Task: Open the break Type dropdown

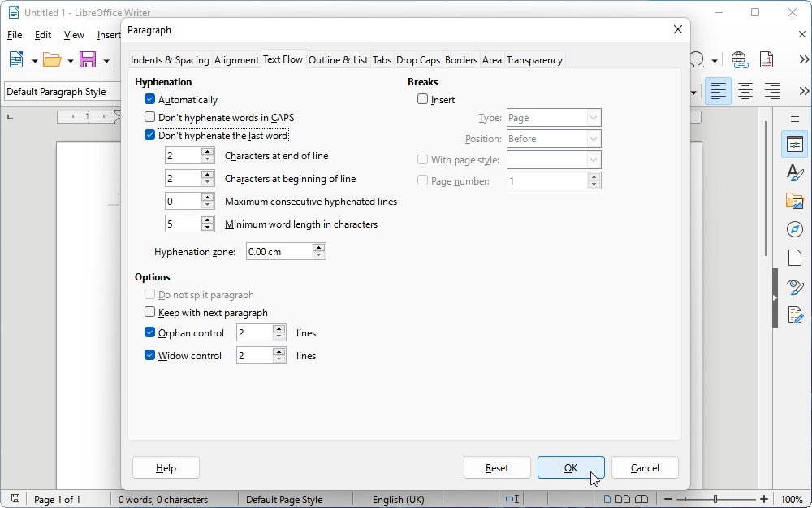Action: 554,119
